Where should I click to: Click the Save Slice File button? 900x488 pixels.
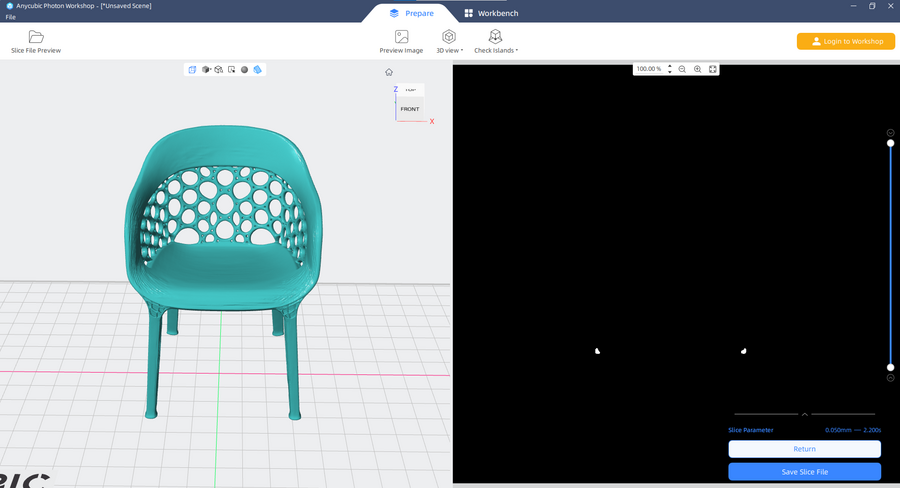[804, 471]
